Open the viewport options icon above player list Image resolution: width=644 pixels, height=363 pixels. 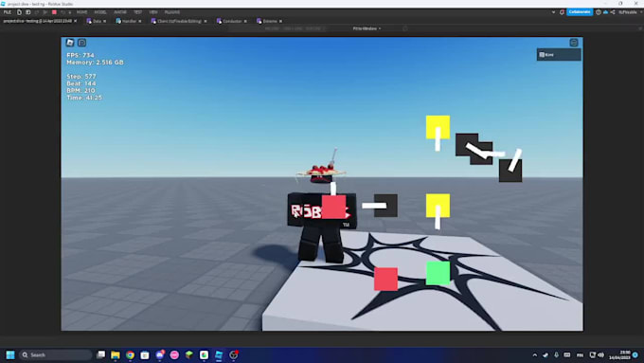click(x=574, y=43)
